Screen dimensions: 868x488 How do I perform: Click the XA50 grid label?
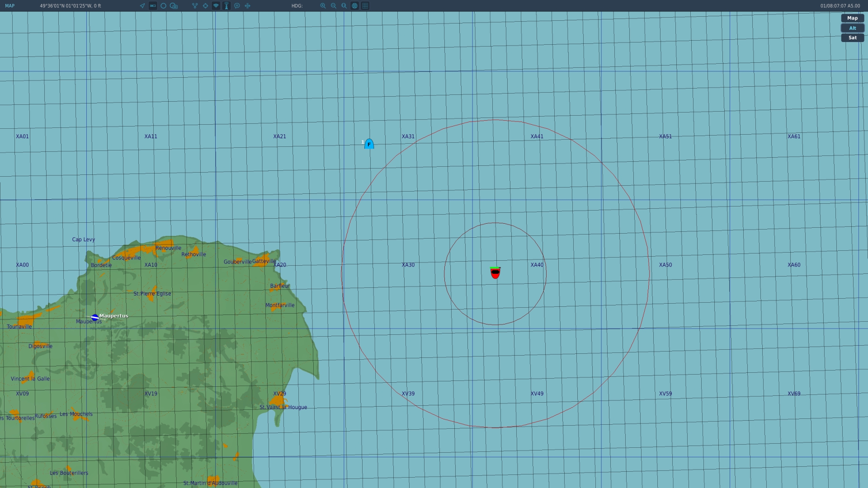pyautogui.click(x=665, y=265)
